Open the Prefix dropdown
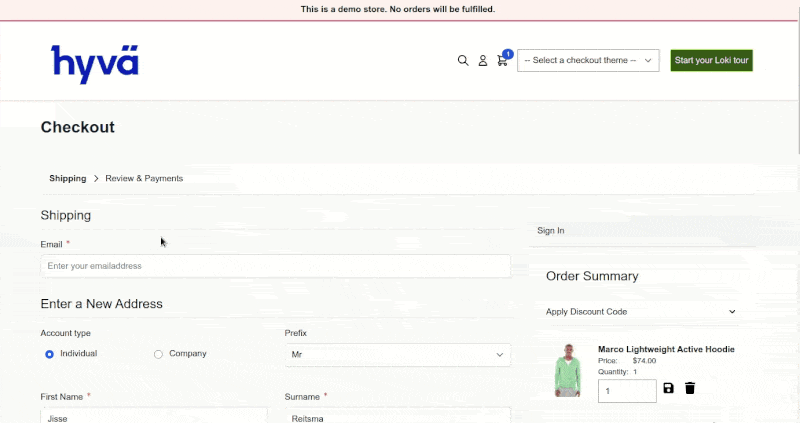This screenshot has height=423, width=800. (x=397, y=355)
